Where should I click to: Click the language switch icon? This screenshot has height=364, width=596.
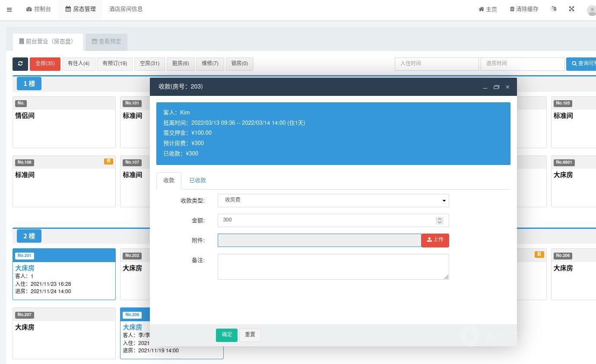click(554, 9)
